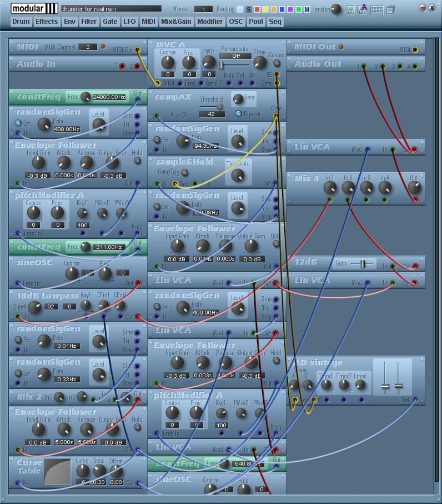
Task: Select the red routing color swatch
Action: pyautogui.click(x=257, y=9)
